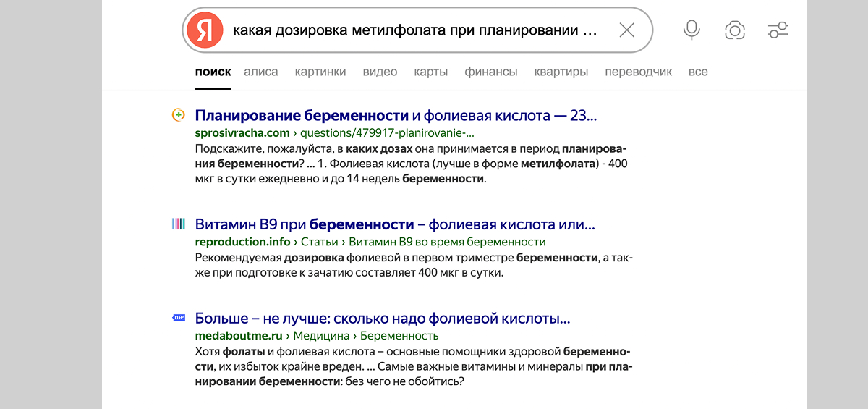The image size is (868, 409).
Task: Clear the search query with X
Action: (626, 30)
